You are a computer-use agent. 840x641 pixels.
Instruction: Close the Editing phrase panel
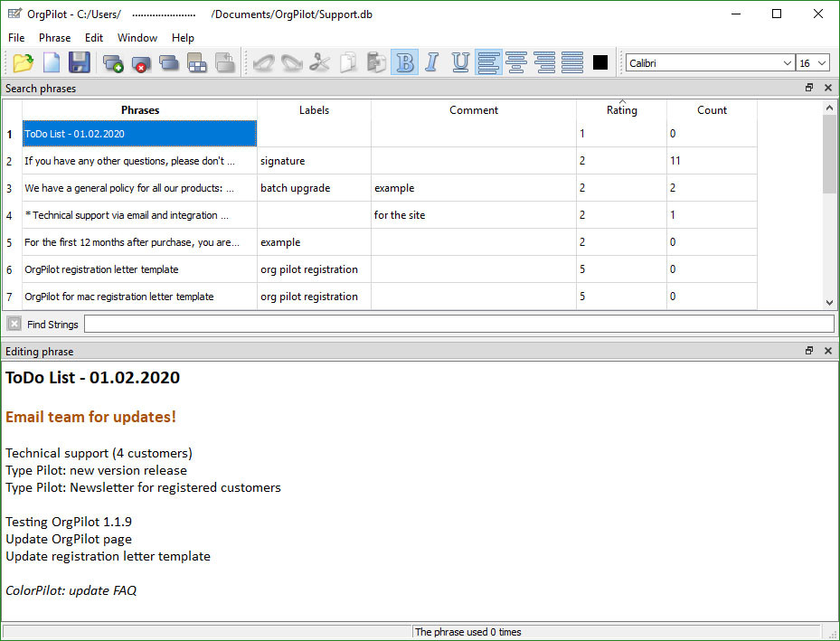[828, 351]
